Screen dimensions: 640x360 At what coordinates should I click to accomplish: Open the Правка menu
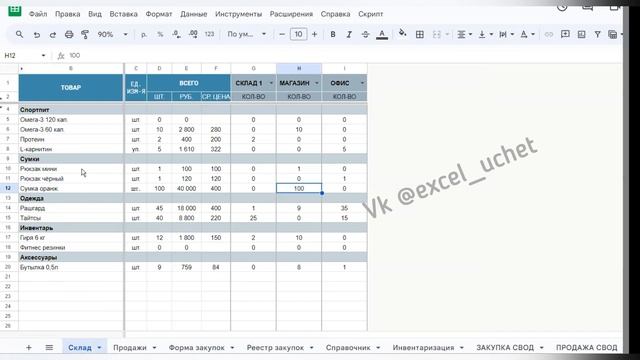pyautogui.click(x=67, y=14)
